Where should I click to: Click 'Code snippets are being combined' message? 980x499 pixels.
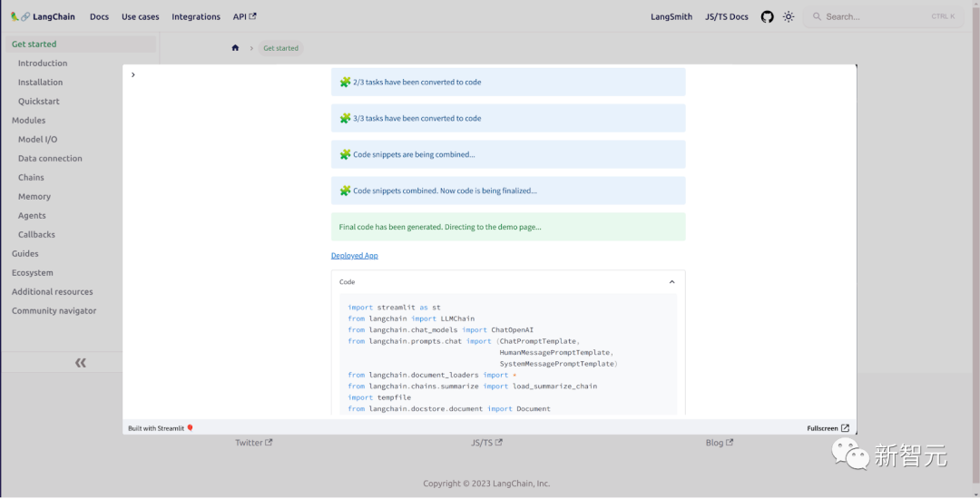click(508, 154)
